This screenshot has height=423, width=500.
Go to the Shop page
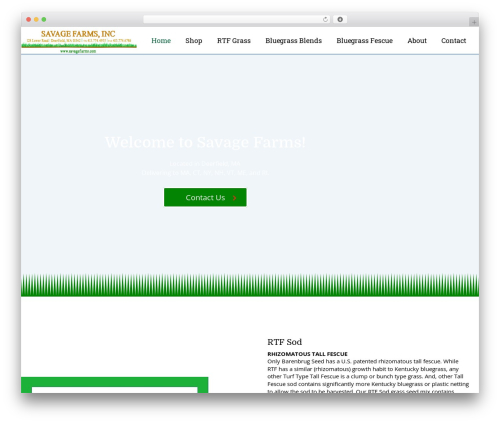point(194,41)
